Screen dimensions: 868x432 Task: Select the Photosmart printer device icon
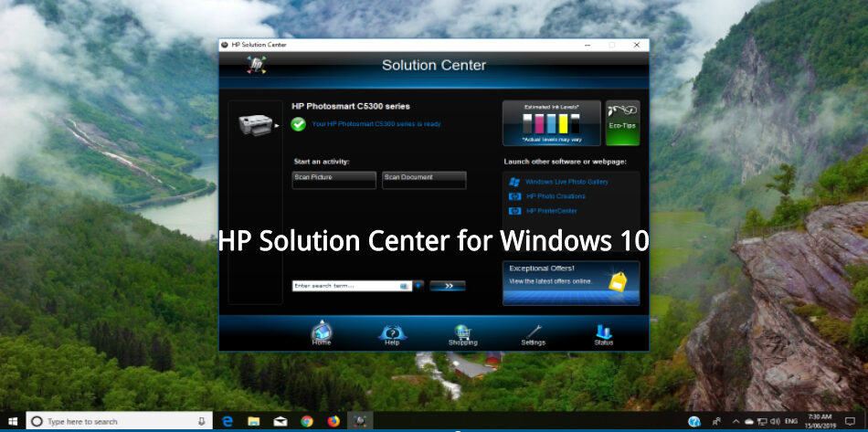(x=256, y=124)
